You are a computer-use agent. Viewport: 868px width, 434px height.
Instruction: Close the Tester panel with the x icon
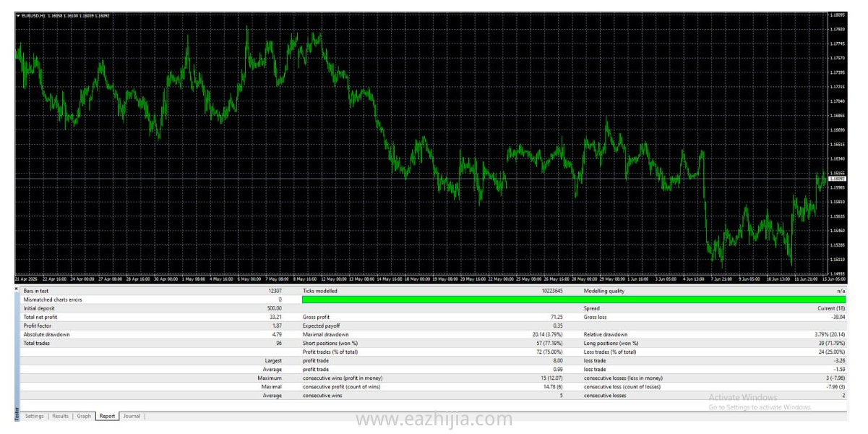pos(17,289)
